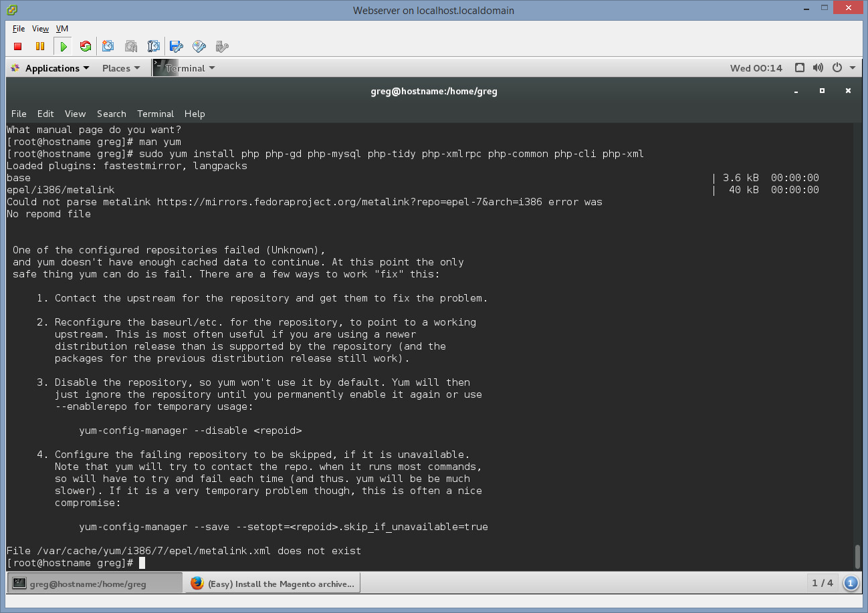Open the terminal's Terminal menu
This screenshot has width=868, height=613.
(155, 114)
